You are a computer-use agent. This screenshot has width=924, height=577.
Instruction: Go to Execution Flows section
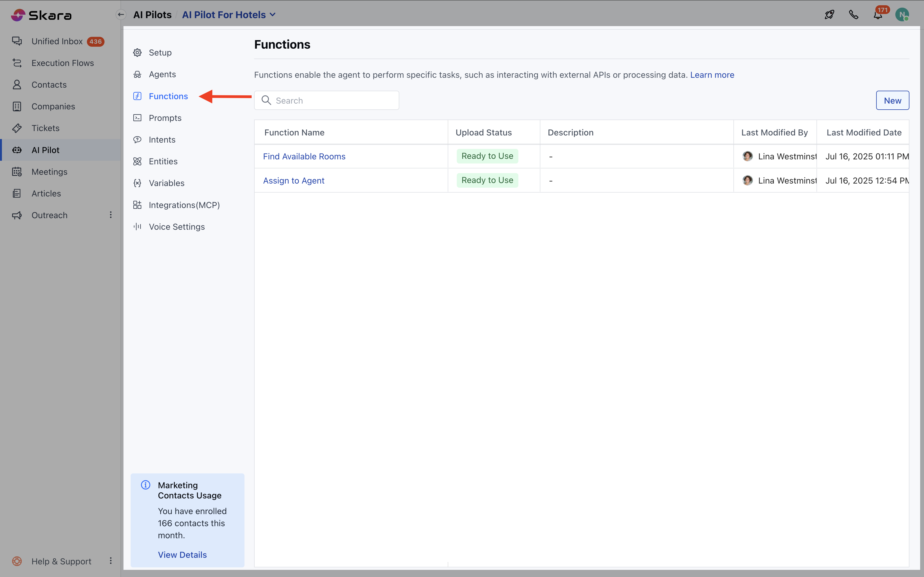(x=63, y=63)
